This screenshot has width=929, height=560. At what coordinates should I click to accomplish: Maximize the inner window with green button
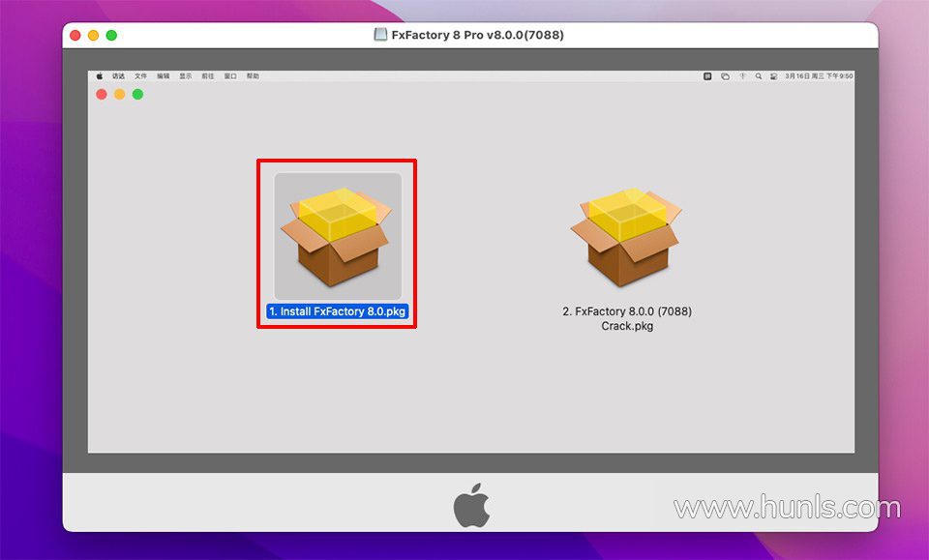137,94
